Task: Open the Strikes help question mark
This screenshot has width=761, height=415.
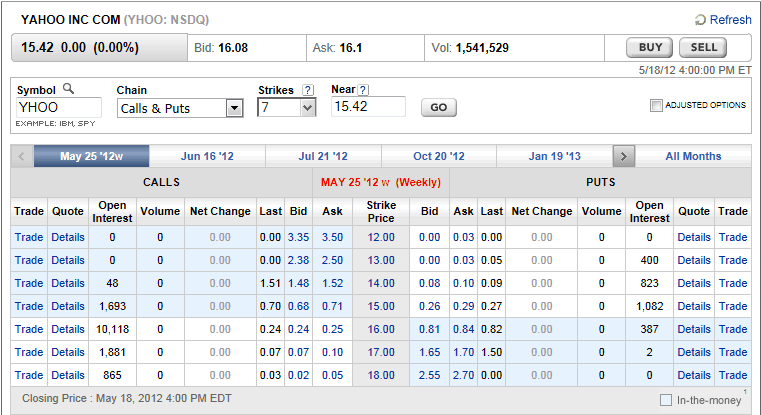Action: click(308, 90)
